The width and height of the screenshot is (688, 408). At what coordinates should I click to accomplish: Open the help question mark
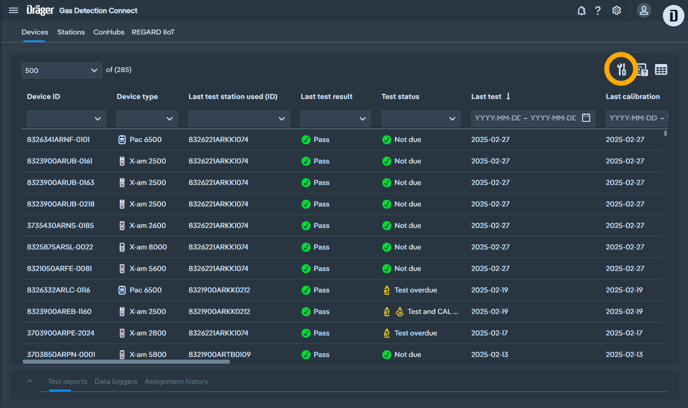(598, 11)
